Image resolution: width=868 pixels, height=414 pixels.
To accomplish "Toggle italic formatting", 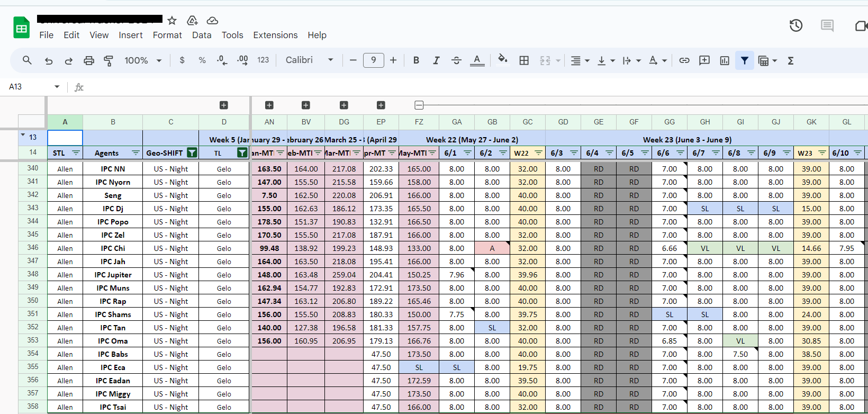I will 436,60.
